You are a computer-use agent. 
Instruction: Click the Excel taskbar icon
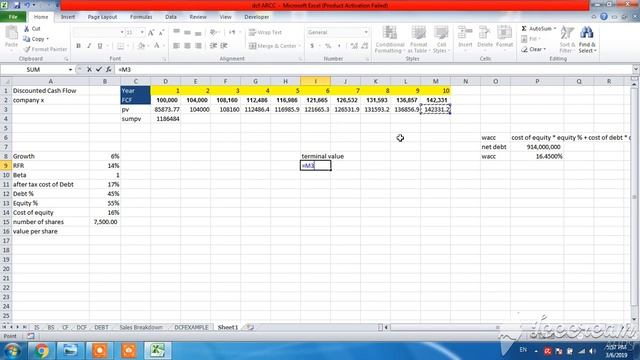click(158, 351)
